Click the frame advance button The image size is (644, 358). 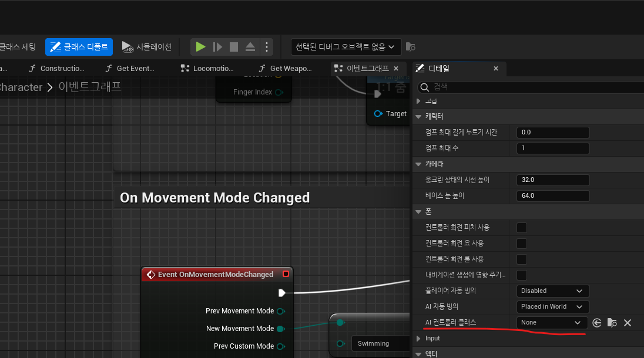click(217, 47)
